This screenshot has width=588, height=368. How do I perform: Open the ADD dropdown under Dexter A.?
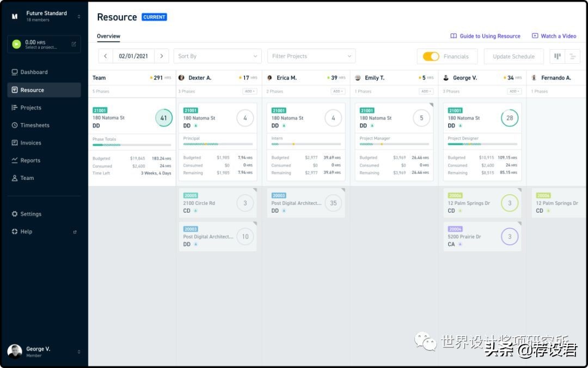tap(249, 92)
